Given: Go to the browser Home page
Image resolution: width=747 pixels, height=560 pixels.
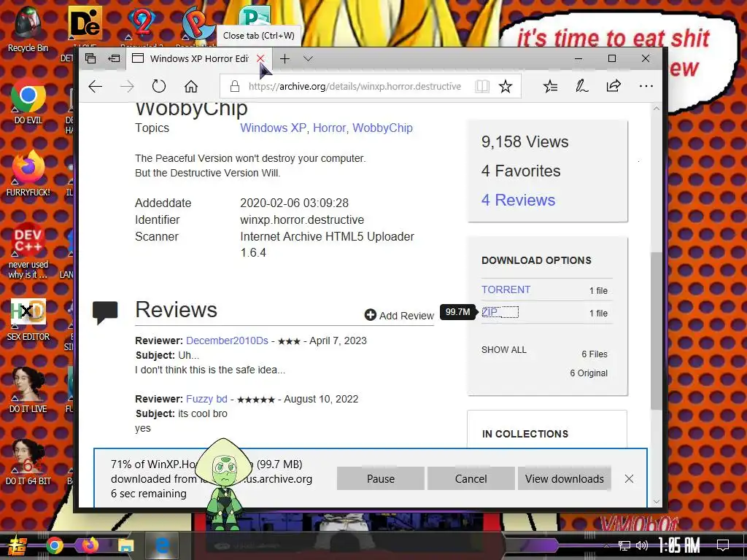Looking at the screenshot, I should click(191, 86).
